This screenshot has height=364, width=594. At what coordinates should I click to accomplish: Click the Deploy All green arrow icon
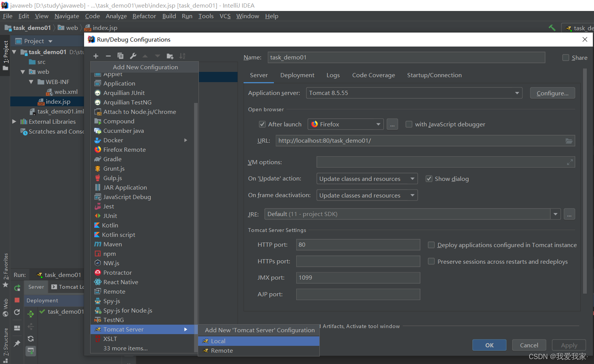pos(31,314)
